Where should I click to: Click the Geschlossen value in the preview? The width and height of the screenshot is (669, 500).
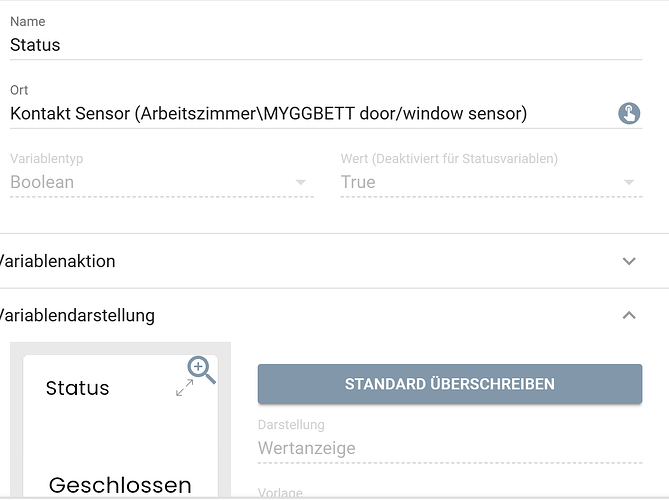(120, 485)
